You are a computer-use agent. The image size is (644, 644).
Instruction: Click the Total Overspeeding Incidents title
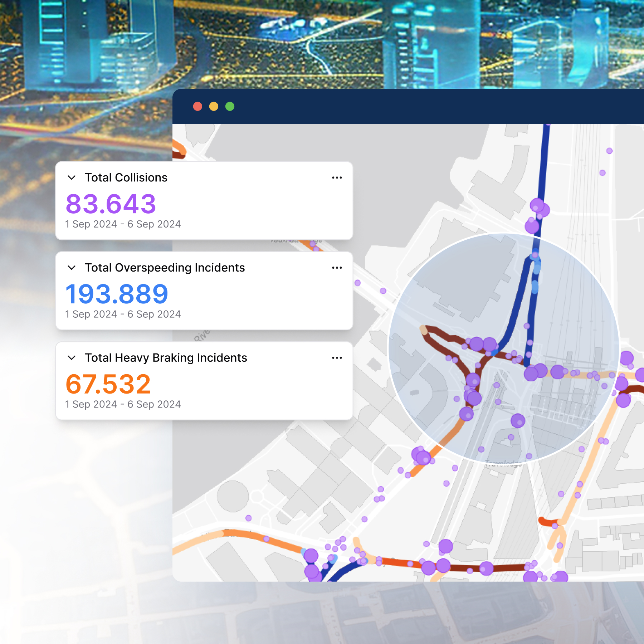click(165, 268)
